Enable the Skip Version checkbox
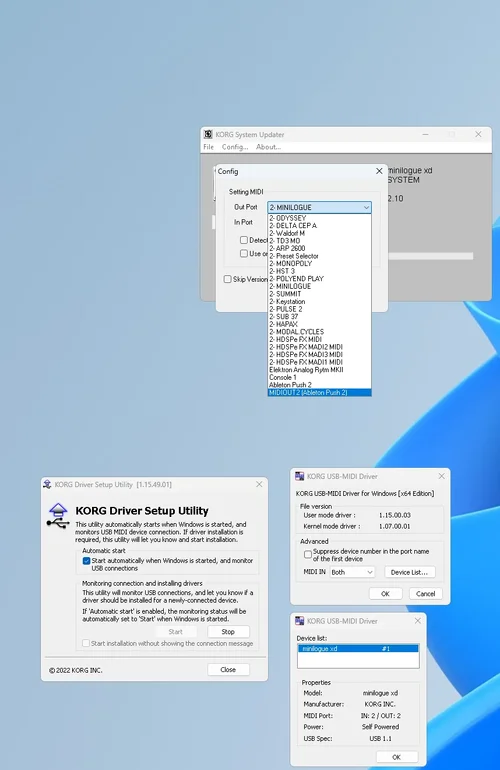 (227, 279)
